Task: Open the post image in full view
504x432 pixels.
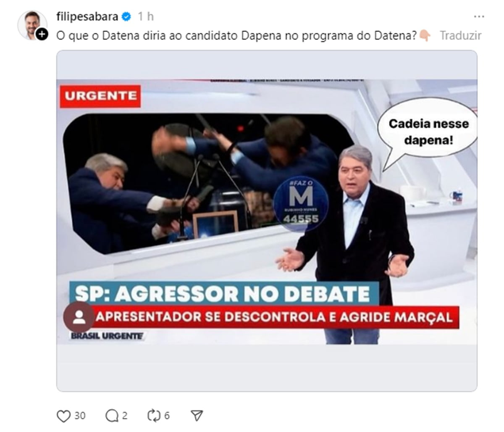Action: click(267, 221)
